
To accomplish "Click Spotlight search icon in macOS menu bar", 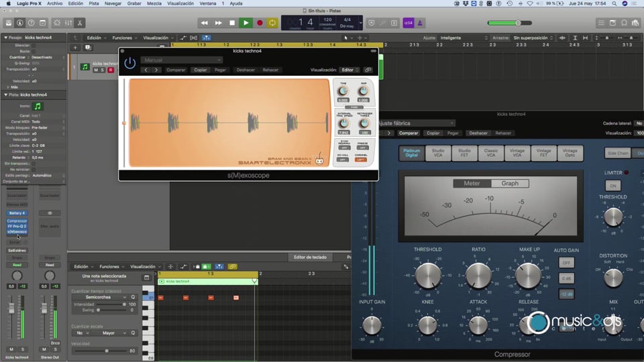I will (x=614, y=3).
